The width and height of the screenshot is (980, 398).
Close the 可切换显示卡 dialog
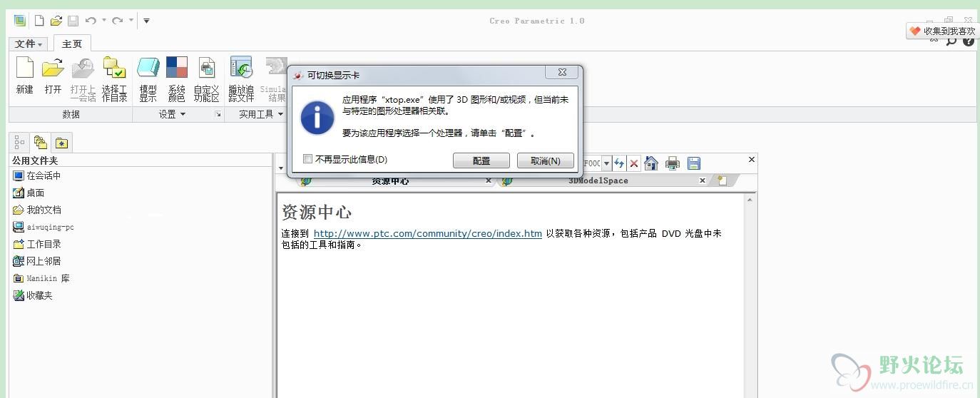point(561,72)
